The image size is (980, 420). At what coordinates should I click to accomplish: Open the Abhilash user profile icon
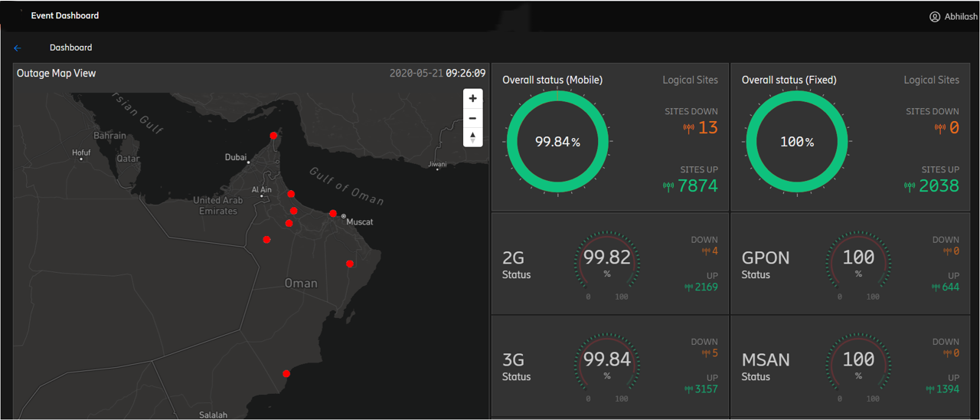[x=934, y=17]
